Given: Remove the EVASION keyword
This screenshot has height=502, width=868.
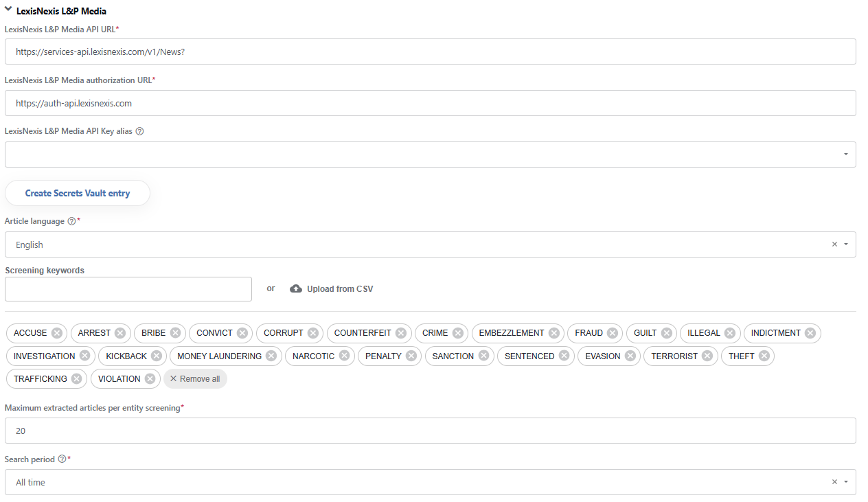Looking at the screenshot, I should (x=630, y=356).
